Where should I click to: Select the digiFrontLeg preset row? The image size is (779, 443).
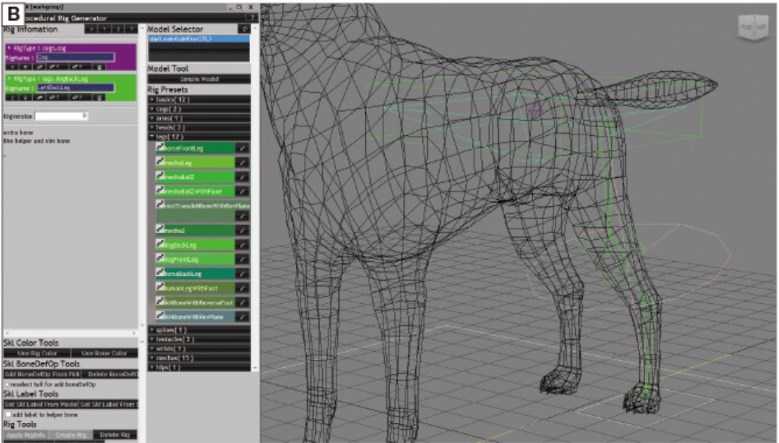point(195,259)
